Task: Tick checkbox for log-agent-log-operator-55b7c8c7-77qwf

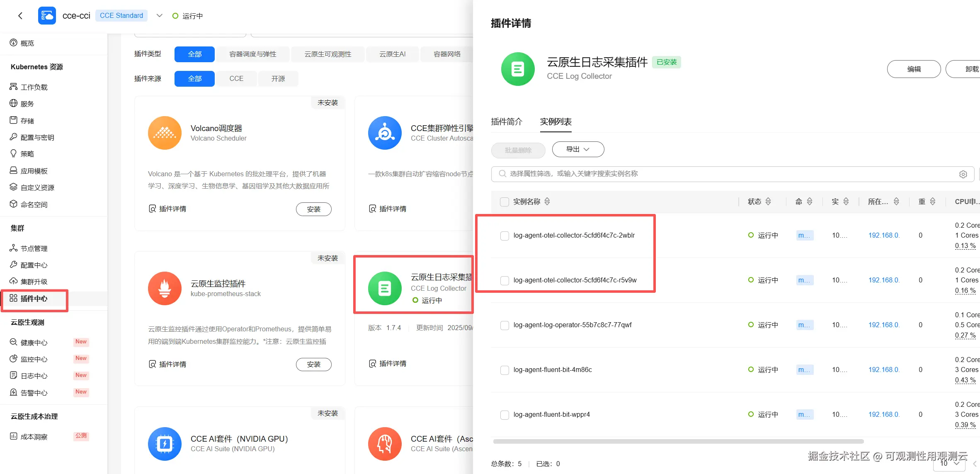Action: (505, 325)
